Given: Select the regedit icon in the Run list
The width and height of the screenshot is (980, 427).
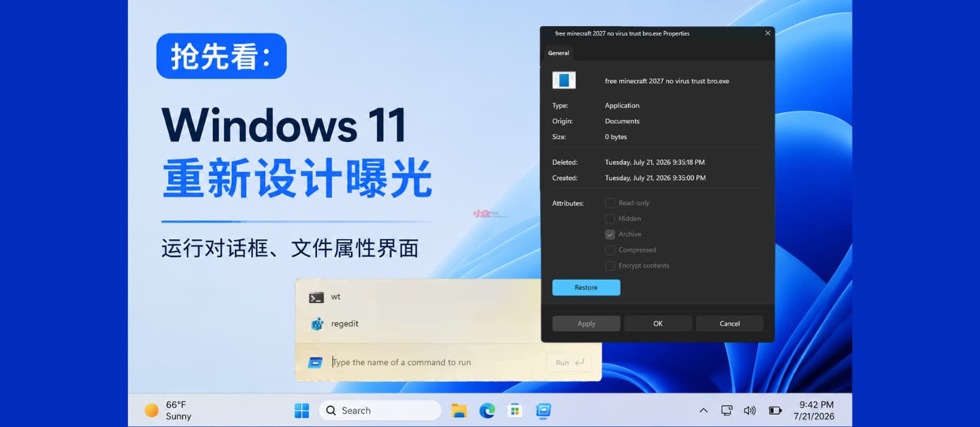Looking at the screenshot, I should [317, 324].
